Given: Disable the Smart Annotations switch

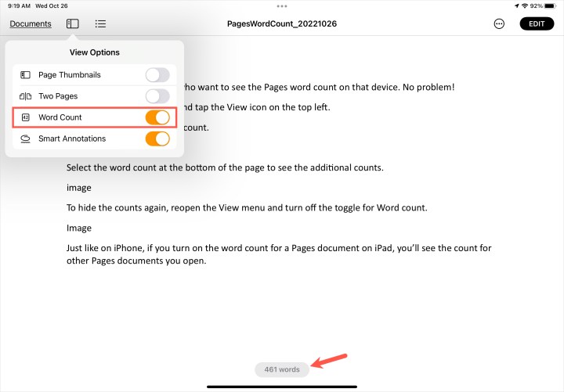Looking at the screenshot, I should (x=157, y=138).
